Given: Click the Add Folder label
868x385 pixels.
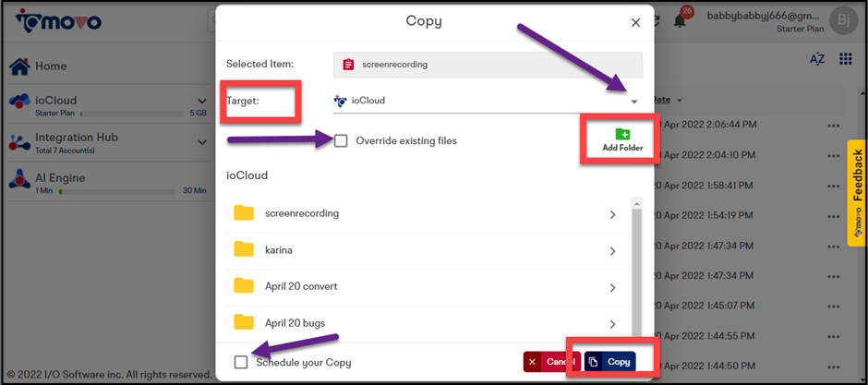Looking at the screenshot, I should 622,149.
